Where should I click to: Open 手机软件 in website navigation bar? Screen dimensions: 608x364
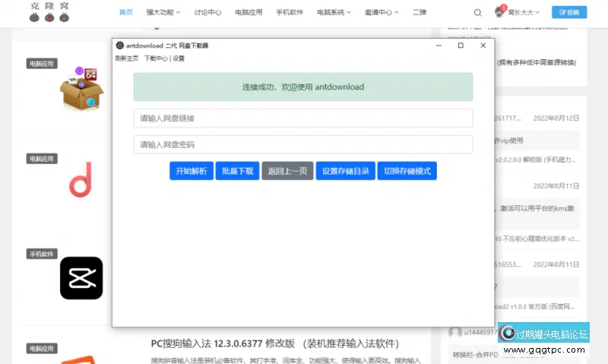click(290, 12)
